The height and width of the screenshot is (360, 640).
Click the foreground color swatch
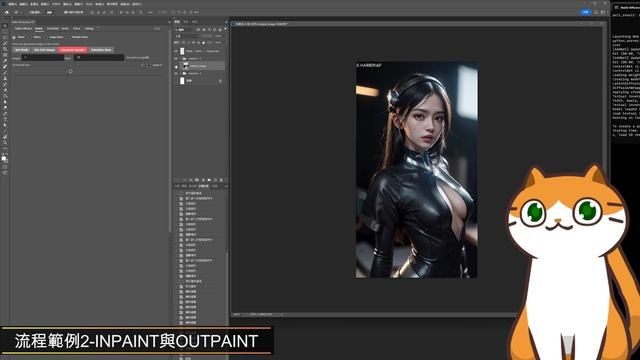click(x=3, y=157)
